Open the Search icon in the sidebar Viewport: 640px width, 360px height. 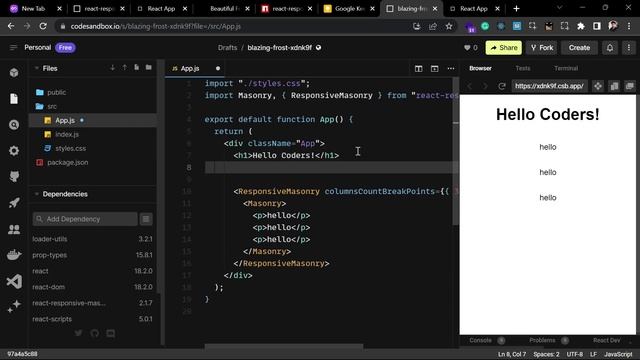click(14, 125)
